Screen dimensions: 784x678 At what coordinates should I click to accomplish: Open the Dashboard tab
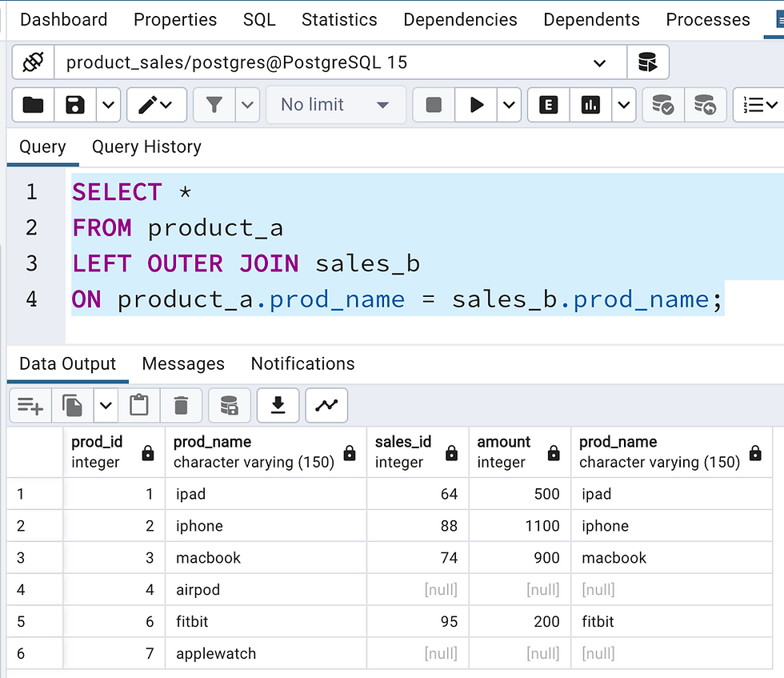tap(63, 19)
